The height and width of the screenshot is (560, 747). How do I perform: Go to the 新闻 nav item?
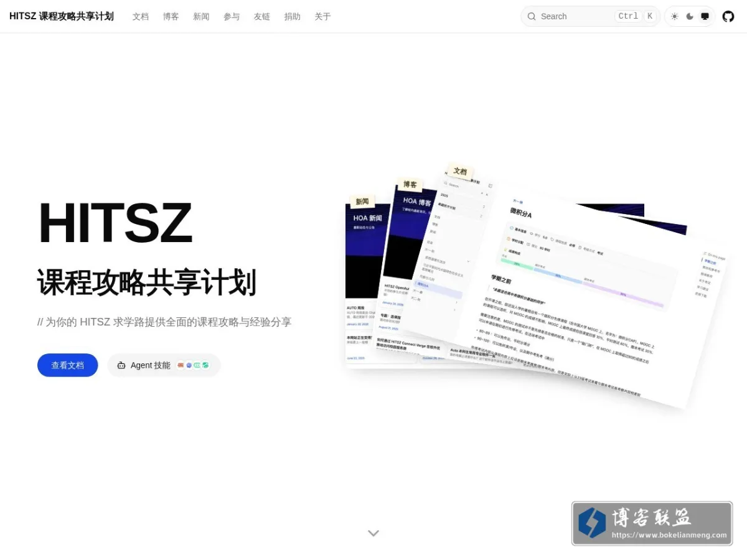pyautogui.click(x=201, y=17)
